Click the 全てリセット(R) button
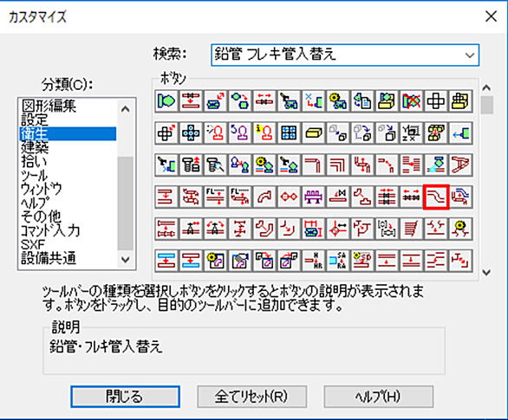This screenshot has width=508, height=420. pos(251,397)
